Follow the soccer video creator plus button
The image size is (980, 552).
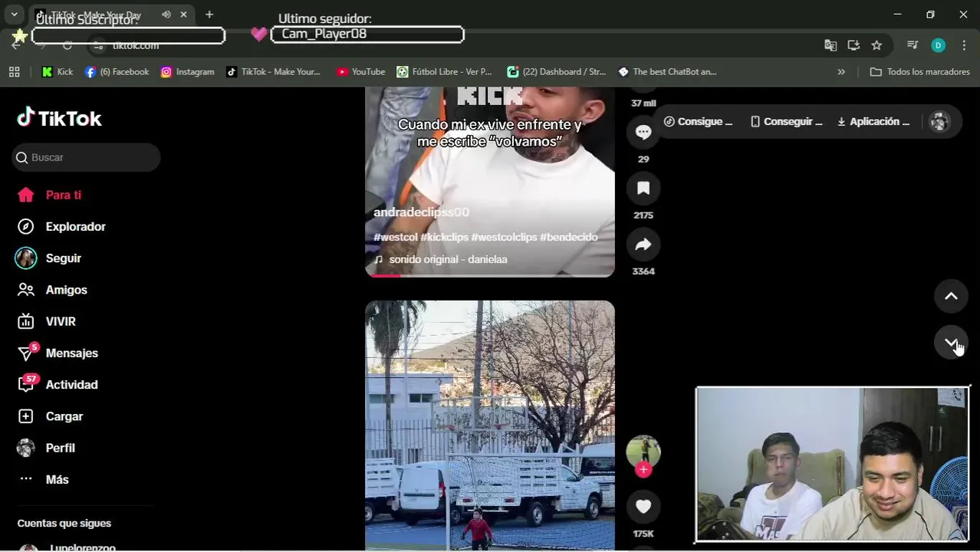pos(643,469)
